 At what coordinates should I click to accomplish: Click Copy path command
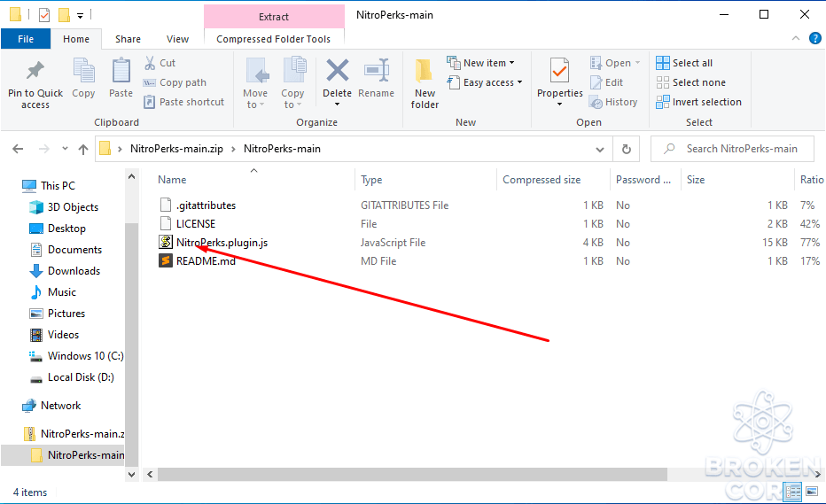(175, 82)
